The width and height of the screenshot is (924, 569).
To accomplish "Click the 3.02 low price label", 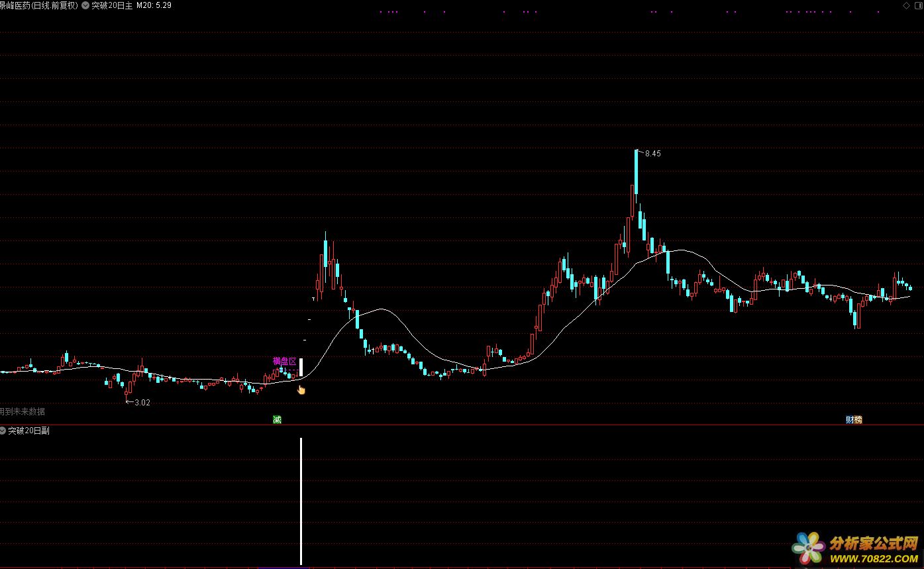I will click(142, 402).
